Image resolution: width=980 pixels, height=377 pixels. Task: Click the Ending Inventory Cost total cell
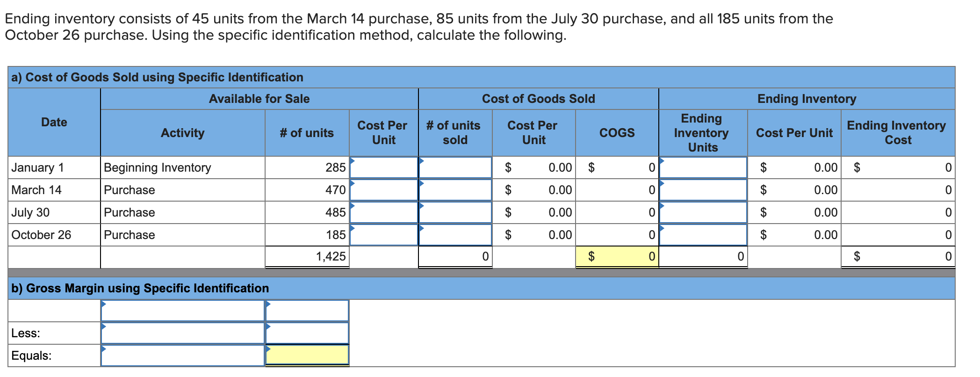(x=898, y=256)
